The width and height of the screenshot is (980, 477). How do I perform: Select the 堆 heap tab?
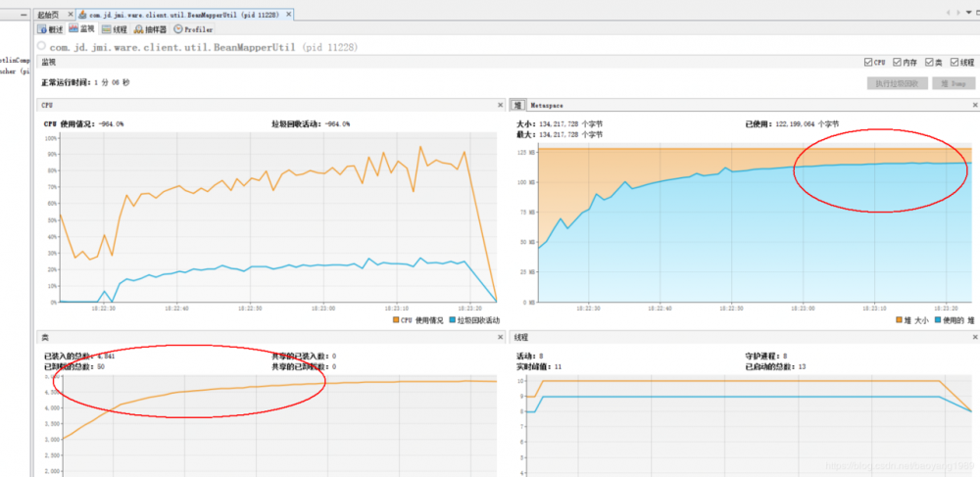518,105
